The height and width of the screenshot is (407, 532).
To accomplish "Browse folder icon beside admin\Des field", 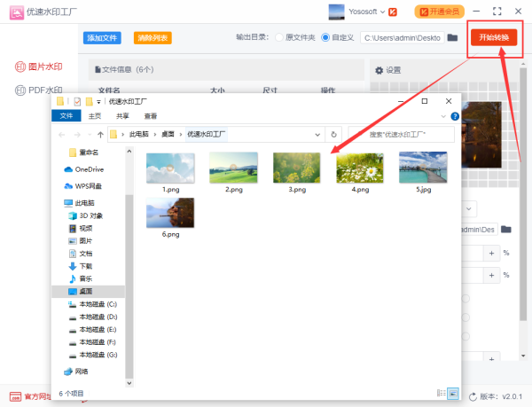I will (506, 230).
